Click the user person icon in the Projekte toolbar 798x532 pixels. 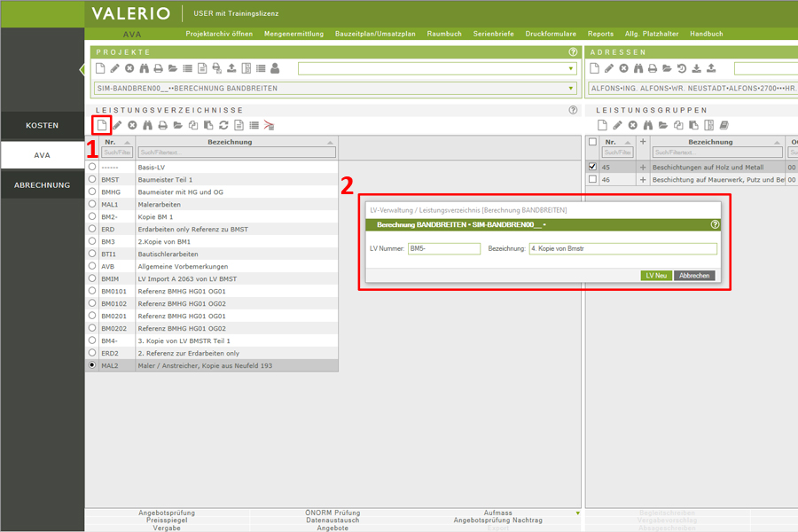coord(276,68)
